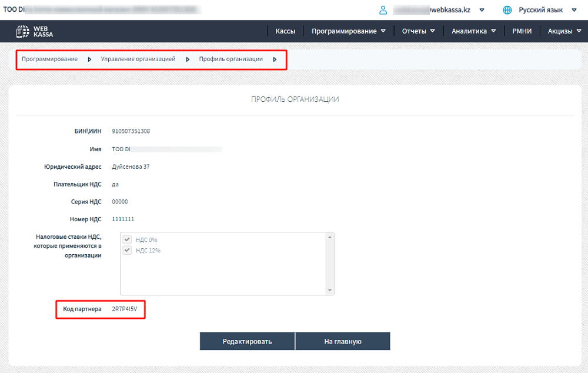Click breadcrumb arrow after Управление организацией

tap(188, 59)
